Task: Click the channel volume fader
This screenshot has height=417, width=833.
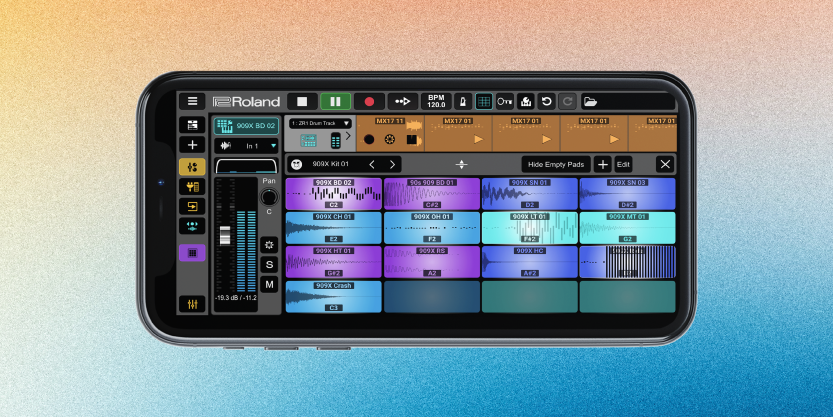Action: pyautogui.click(x=225, y=235)
